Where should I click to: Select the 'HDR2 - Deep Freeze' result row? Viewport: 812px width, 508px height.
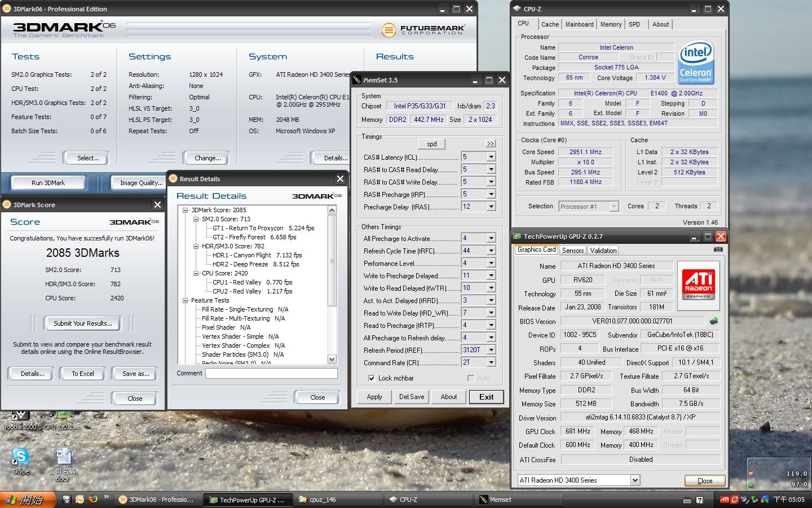[x=255, y=264]
